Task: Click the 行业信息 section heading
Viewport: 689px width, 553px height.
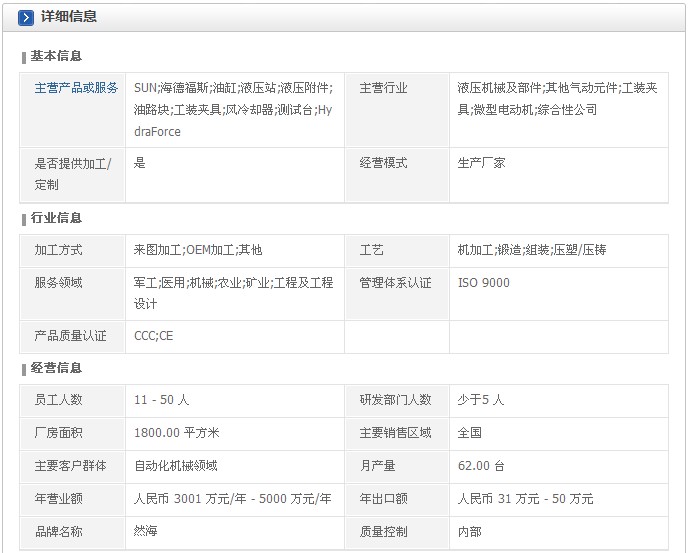Action: (56, 218)
